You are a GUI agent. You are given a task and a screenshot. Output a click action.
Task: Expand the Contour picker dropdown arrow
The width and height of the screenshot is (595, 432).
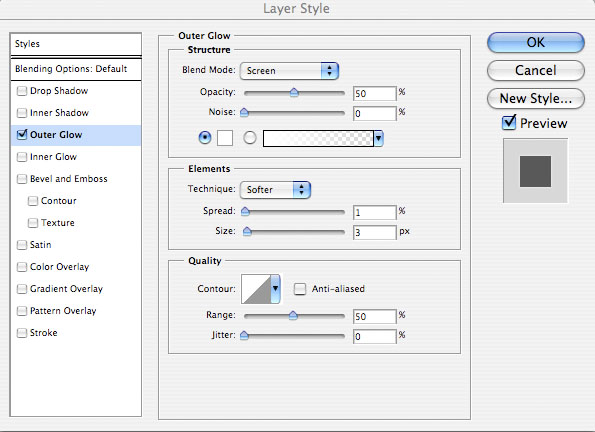point(275,289)
